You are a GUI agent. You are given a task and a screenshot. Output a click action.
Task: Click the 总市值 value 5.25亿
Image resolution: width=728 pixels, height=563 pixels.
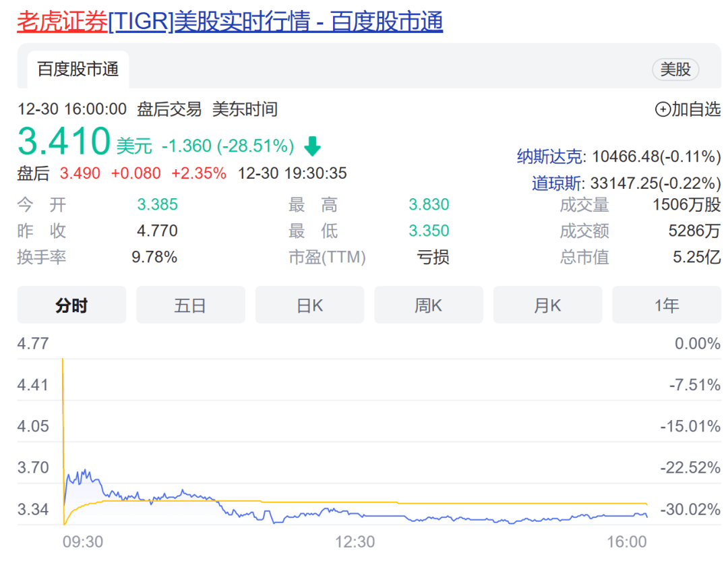tap(696, 257)
